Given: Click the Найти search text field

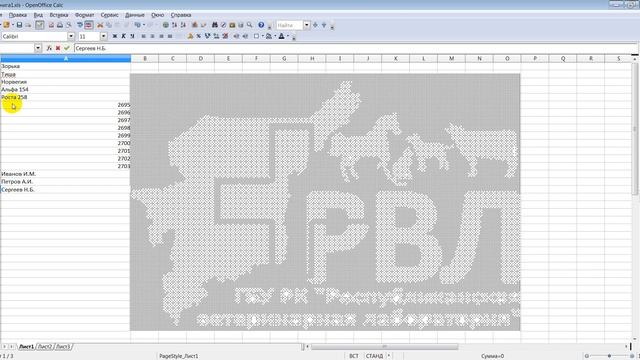Looking at the screenshot, I should (289, 25).
